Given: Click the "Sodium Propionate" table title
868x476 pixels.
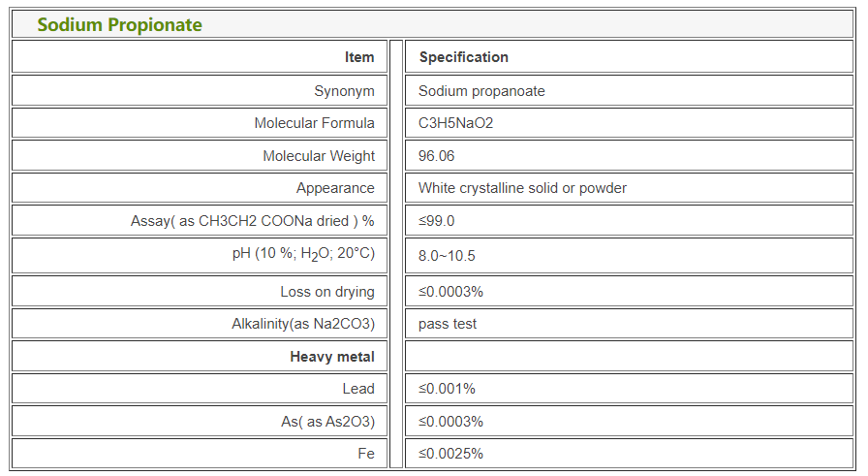Looking at the screenshot, I should pyautogui.click(x=119, y=25).
